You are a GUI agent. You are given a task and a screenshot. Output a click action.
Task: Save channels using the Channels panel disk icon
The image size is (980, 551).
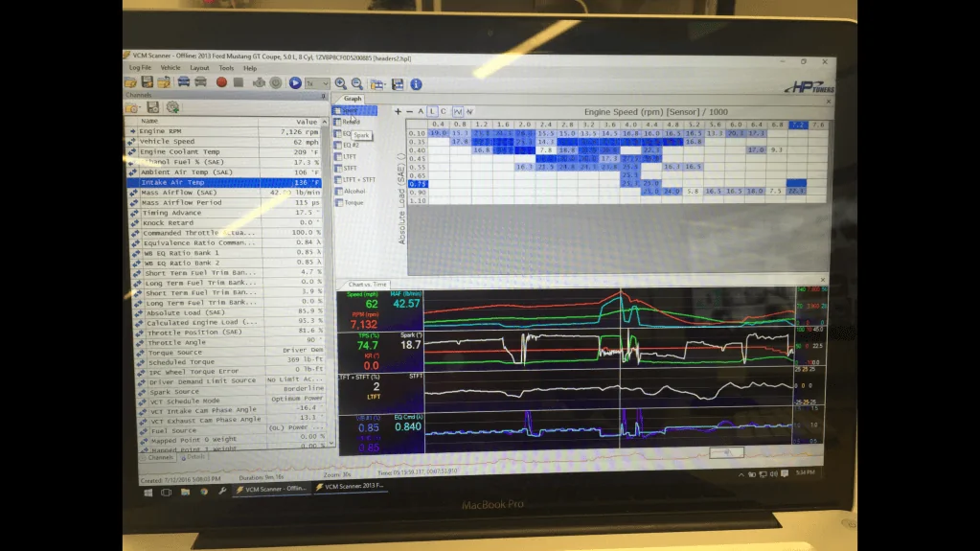pyautogui.click(x=153, y=107)
